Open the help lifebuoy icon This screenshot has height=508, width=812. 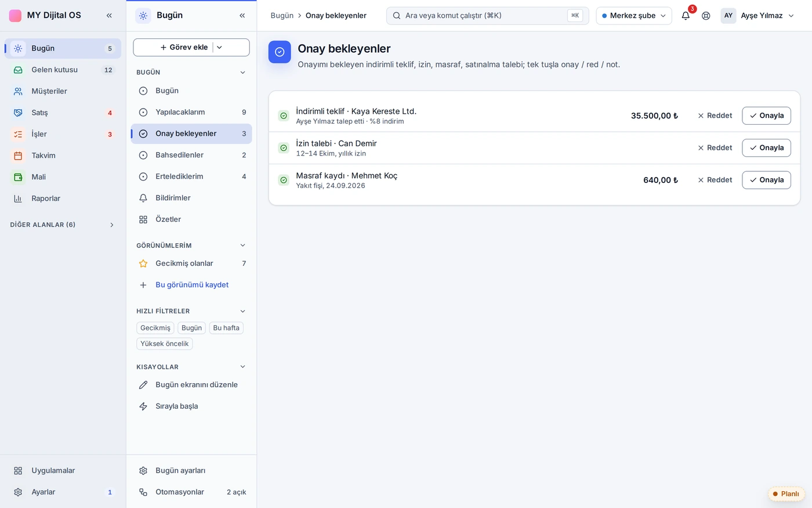706,16
